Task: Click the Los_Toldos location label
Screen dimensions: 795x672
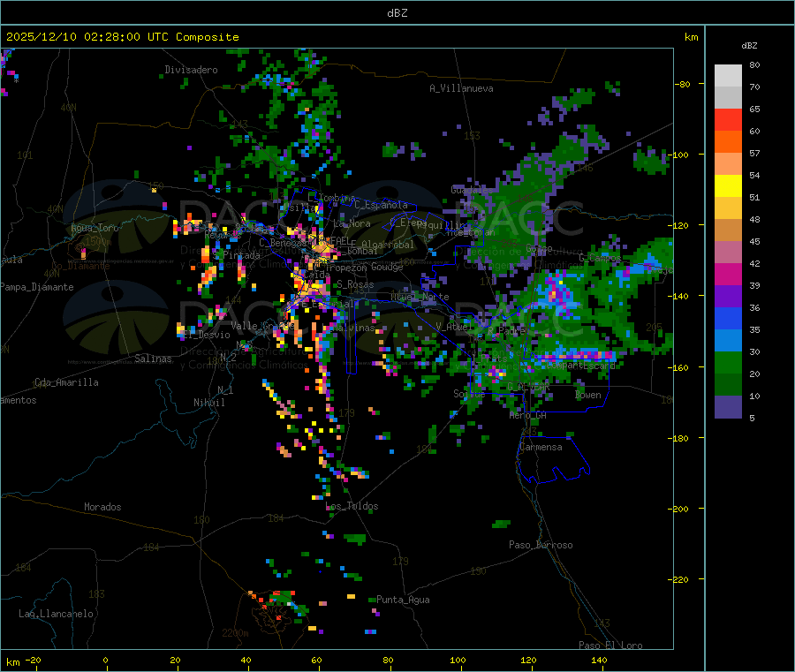Action: coord(352,506)
